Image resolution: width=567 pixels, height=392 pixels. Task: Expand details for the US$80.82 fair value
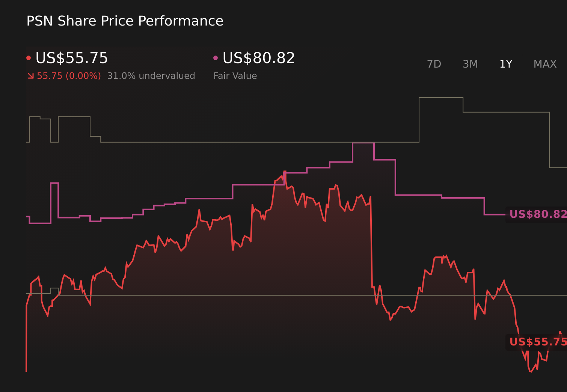(258, 58)
